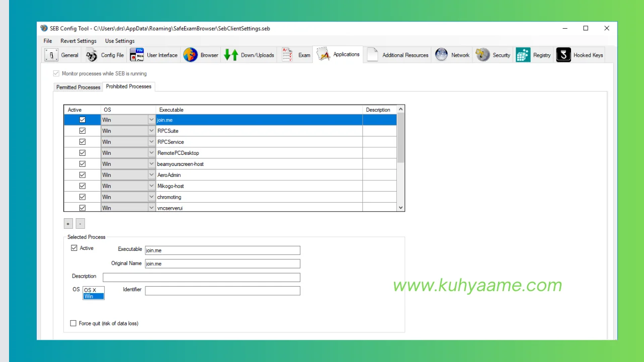Open OS dropdown for RemotePCDesktop row
Image resolution: width=644 pixels, height=362 pixels.
[151, 153]
